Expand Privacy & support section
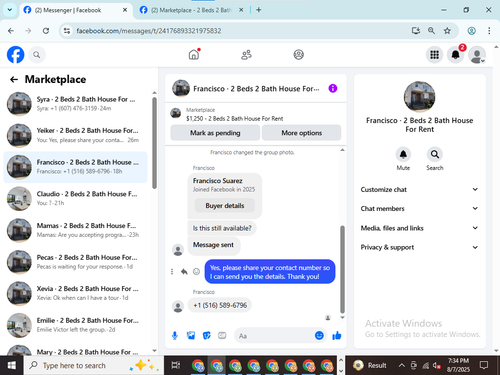 (x=419, y=247)
